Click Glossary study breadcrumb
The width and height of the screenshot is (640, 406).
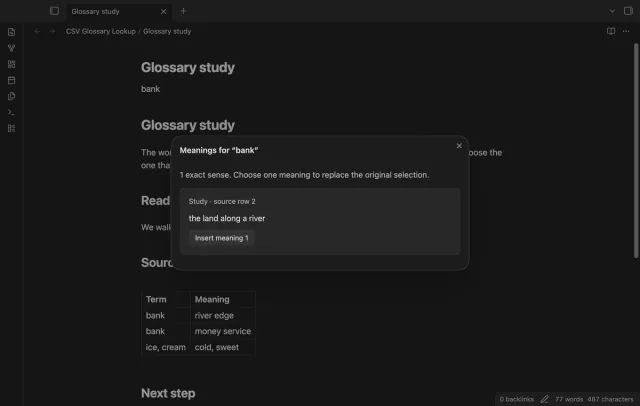tap(167, 31)
